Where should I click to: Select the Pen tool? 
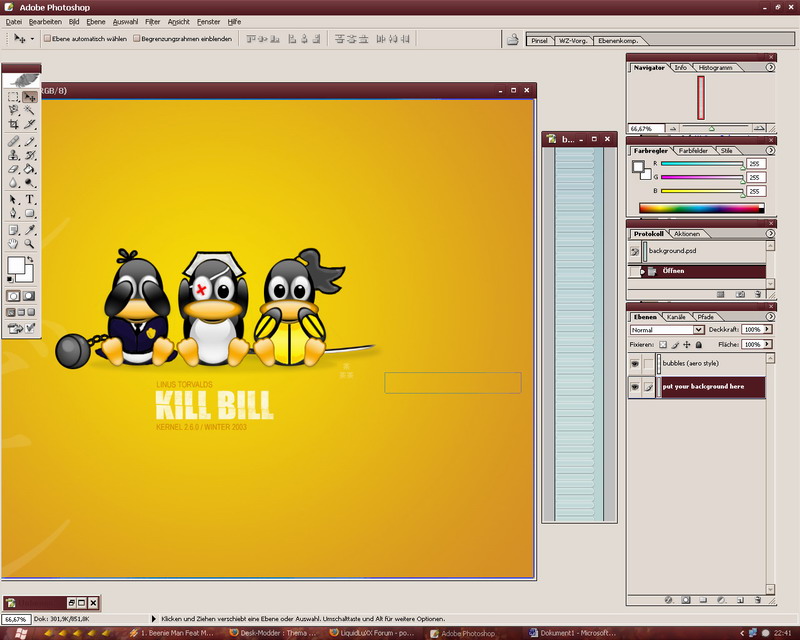pyautogui.click(x=14, y=213)
